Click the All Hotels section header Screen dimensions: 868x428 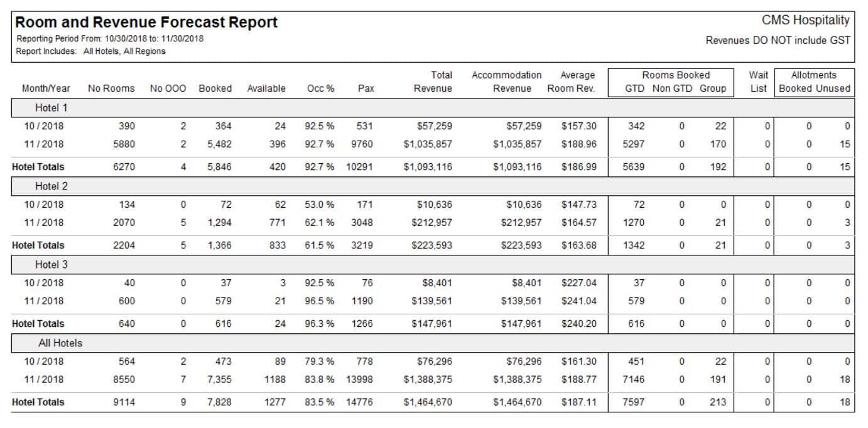[60, 343]
